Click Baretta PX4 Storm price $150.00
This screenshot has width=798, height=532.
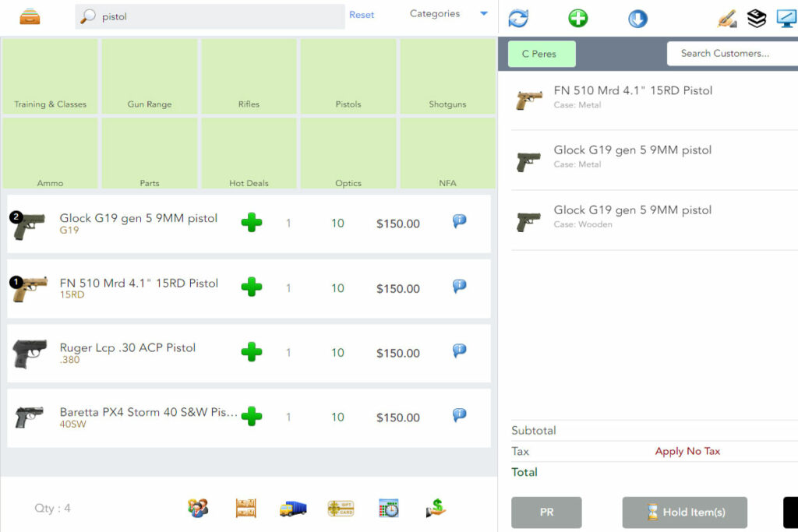[x=398, y=417]
